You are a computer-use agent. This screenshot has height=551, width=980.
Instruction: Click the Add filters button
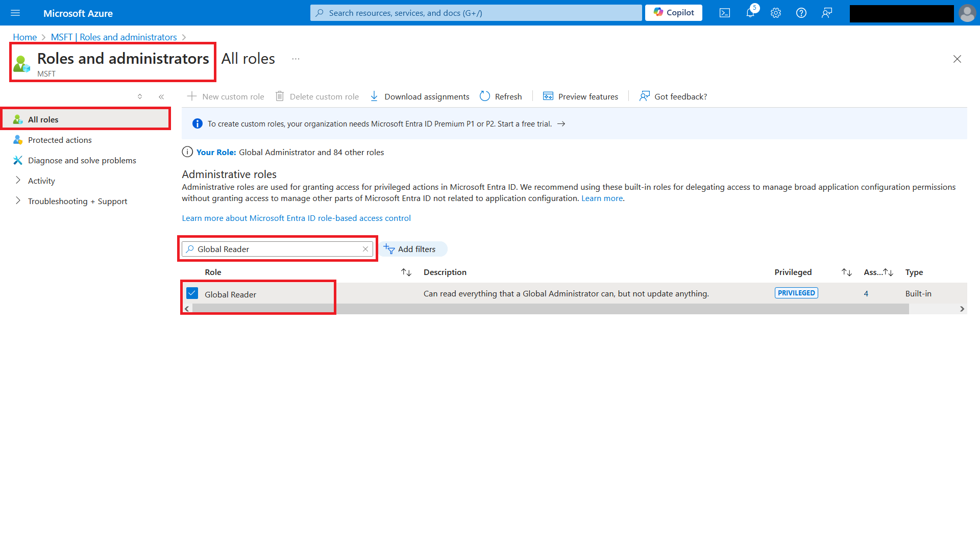[x=411, y=249]
